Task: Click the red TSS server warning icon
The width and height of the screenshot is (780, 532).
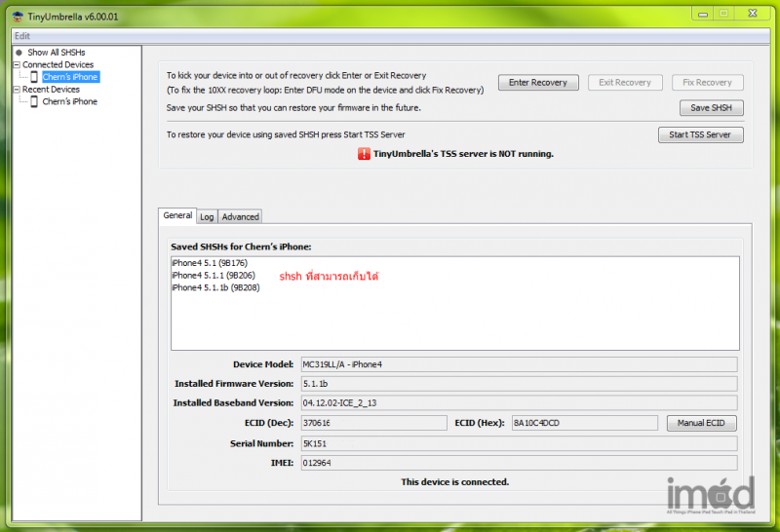Action: tap(365, 154)
